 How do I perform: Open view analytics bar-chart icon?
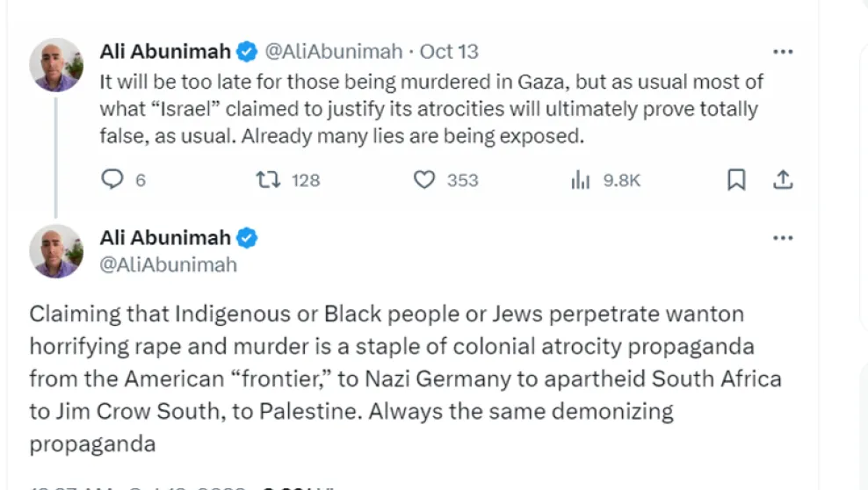(581, 180)
